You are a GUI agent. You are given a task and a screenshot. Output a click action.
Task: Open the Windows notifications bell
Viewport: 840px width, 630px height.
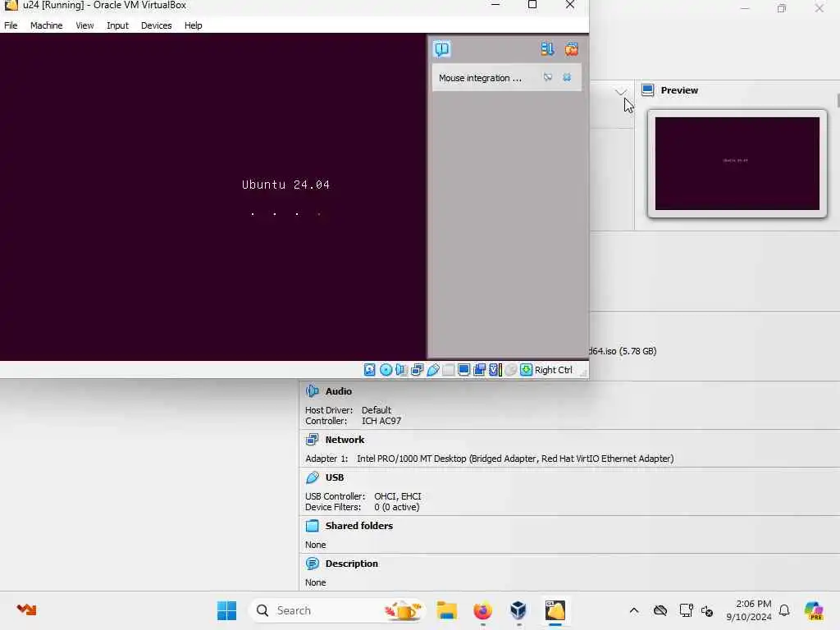(784, 610)
